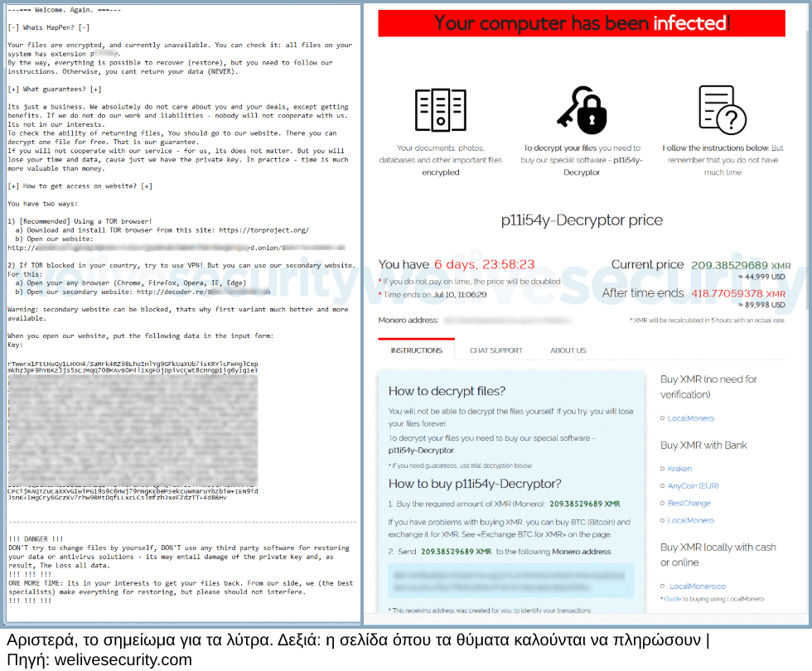812x671 pixels.
Task: Open the BestChange link
Action: [689, 504]
